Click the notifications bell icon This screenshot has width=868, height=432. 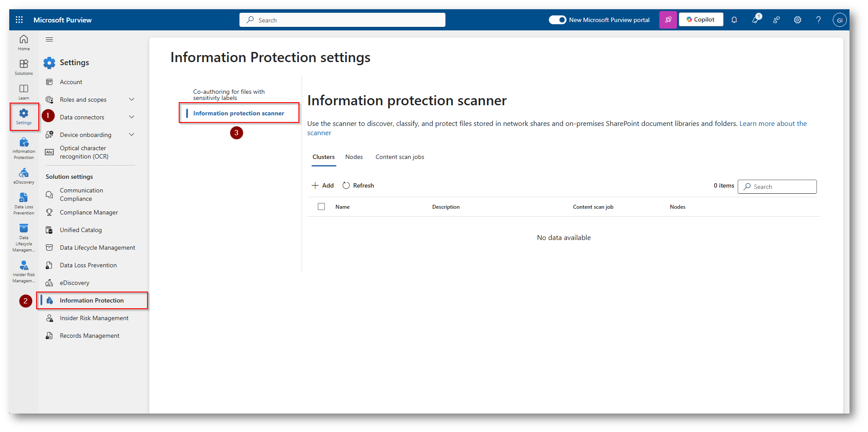coord(734,20)
